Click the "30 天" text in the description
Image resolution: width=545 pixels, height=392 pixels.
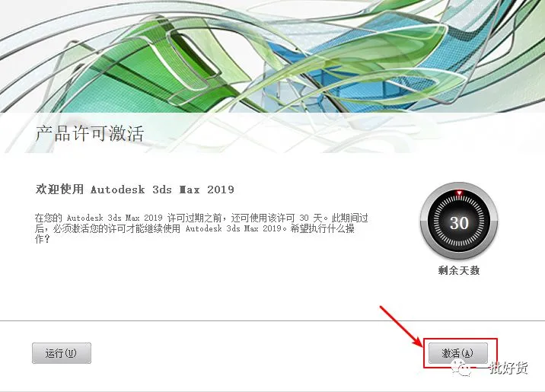311,218
